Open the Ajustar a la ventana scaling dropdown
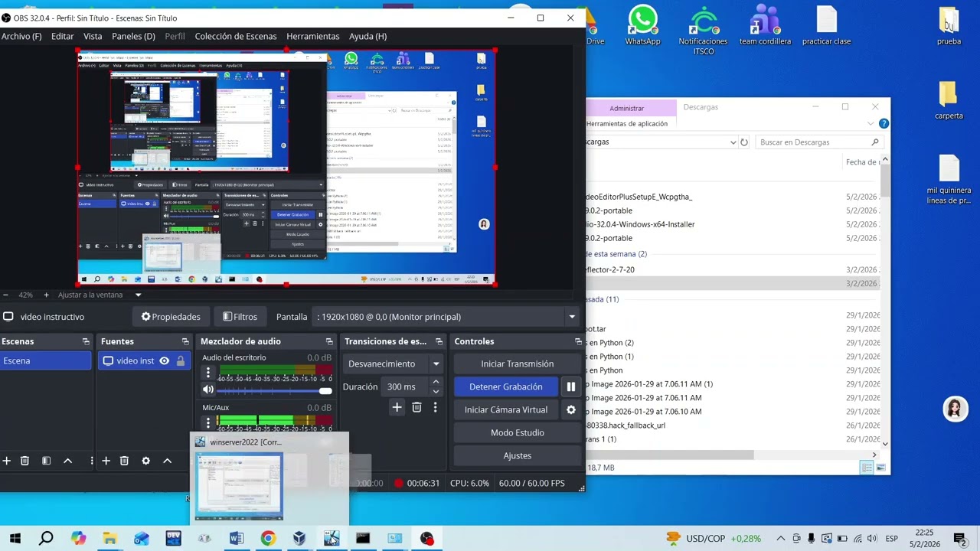The width and height of the screenshot is (980, 551). (139, 295)
